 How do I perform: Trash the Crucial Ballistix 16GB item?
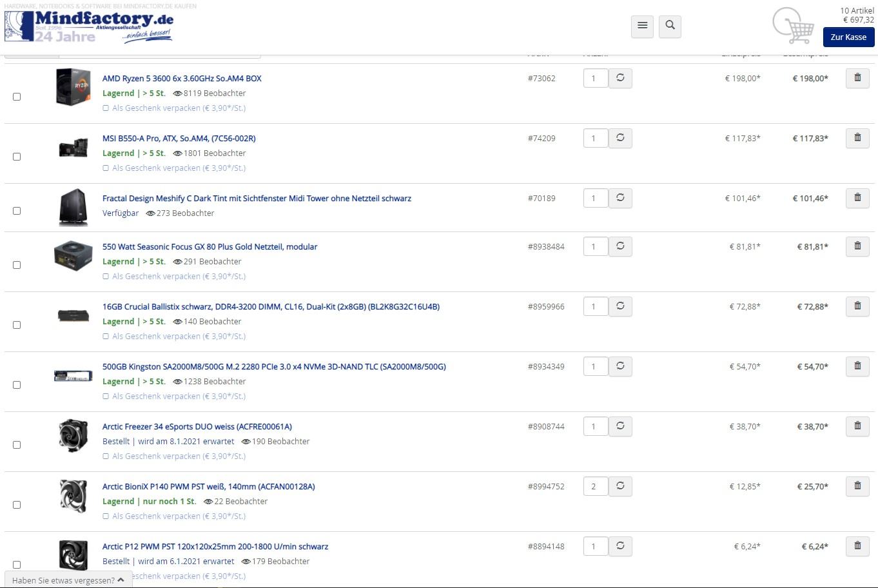[857, 306]
